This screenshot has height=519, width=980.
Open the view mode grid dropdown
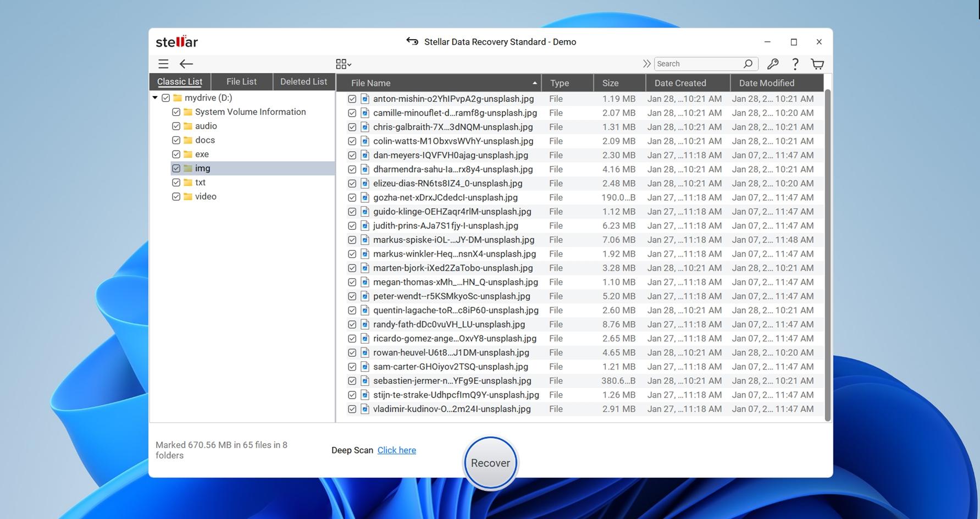(x=343, y=64)
